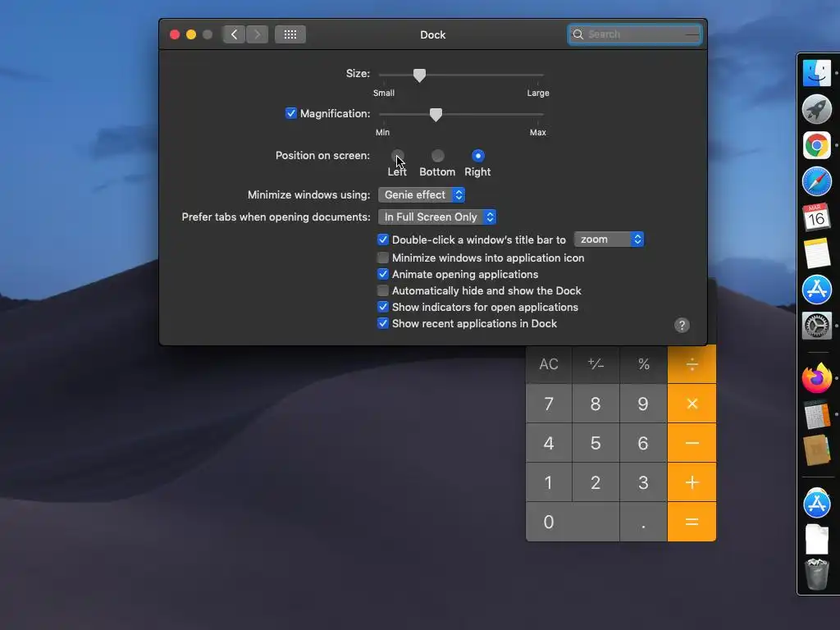Click Max end of Magnification slider
This screenshot has height=630, width=840.
(538, 132)
